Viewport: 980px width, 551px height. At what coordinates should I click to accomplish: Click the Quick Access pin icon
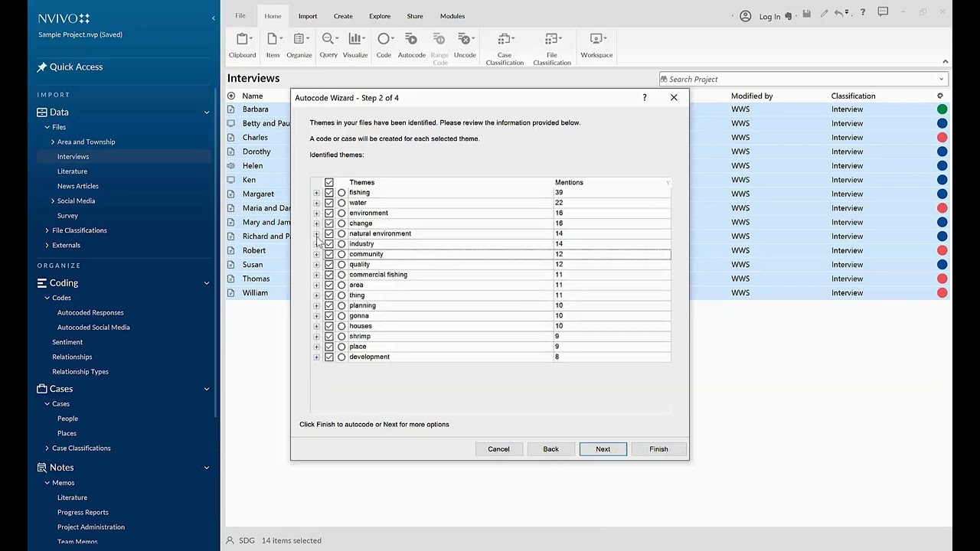click(42, 67)
